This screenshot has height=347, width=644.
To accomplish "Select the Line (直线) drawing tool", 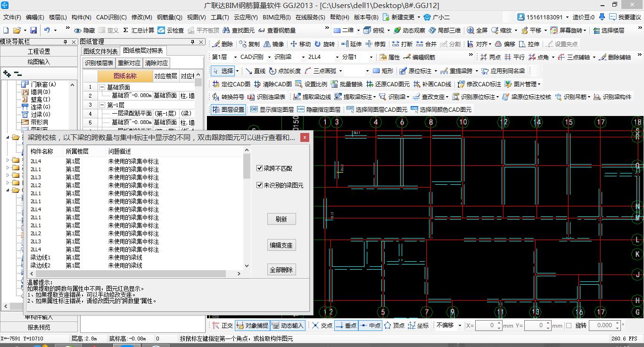I will 255,71.
